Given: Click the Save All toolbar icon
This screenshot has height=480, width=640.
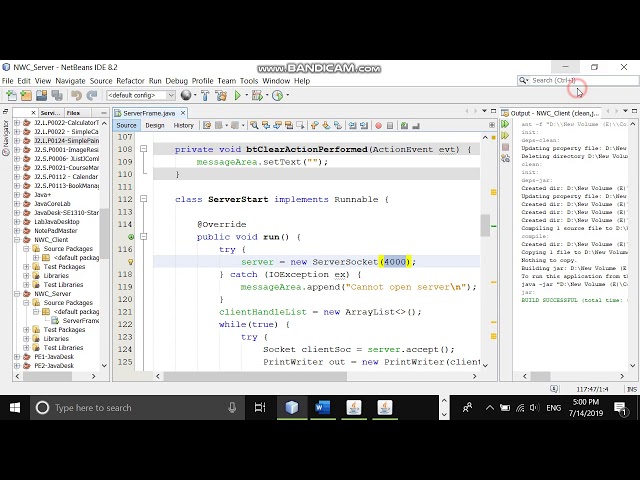Looking at the screenshot, I should click(57, 96).
